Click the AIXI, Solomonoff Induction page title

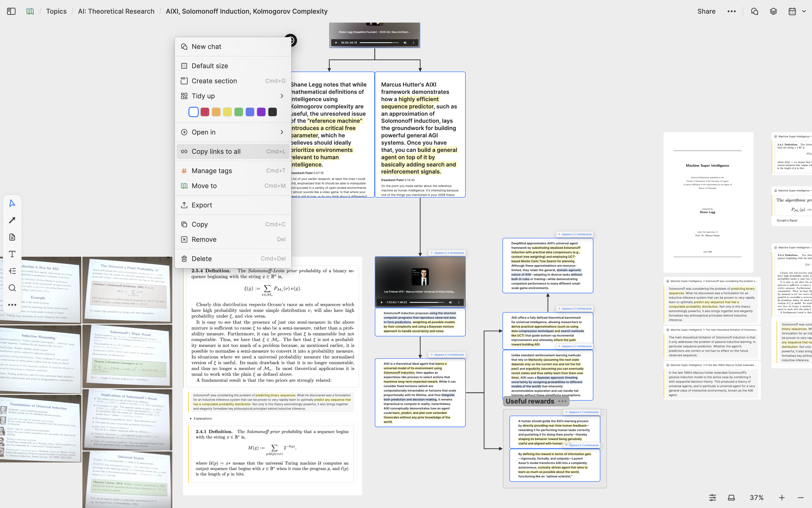coord(247,11)
